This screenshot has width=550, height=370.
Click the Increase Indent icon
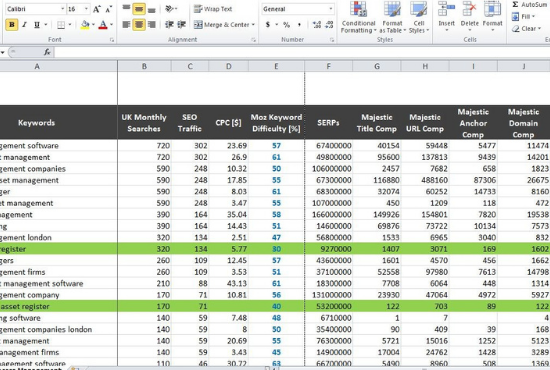(x=181, y=25)
